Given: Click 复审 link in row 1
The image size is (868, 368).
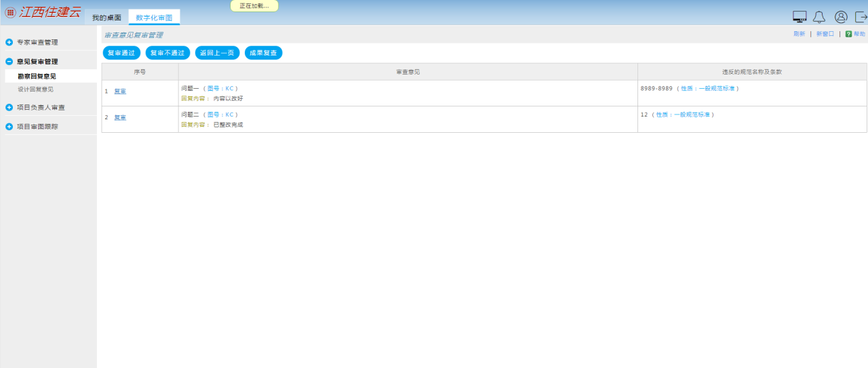Looking at the screenshot, I should point(120,91).
